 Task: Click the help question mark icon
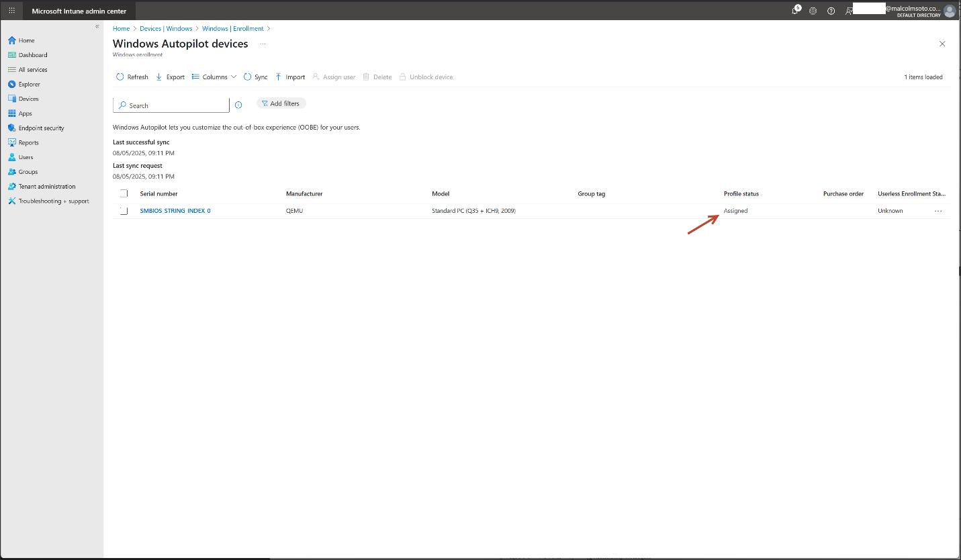point(831,11)
